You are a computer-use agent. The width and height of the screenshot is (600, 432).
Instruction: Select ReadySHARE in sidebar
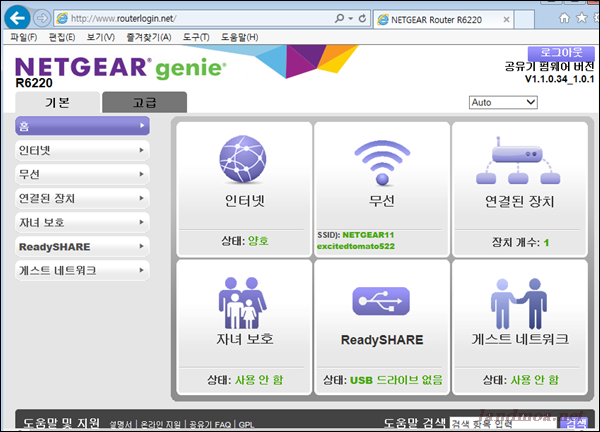(x=82, y=246)
